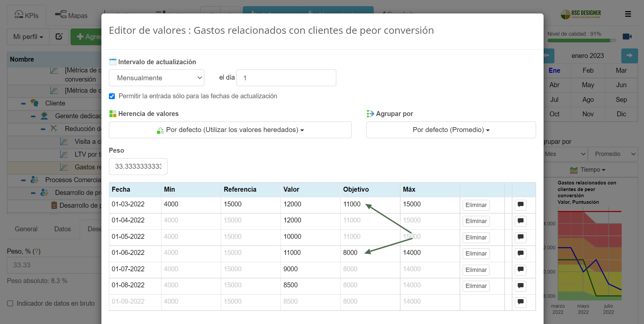Click the BSC Designer logo

coord(581,14)
